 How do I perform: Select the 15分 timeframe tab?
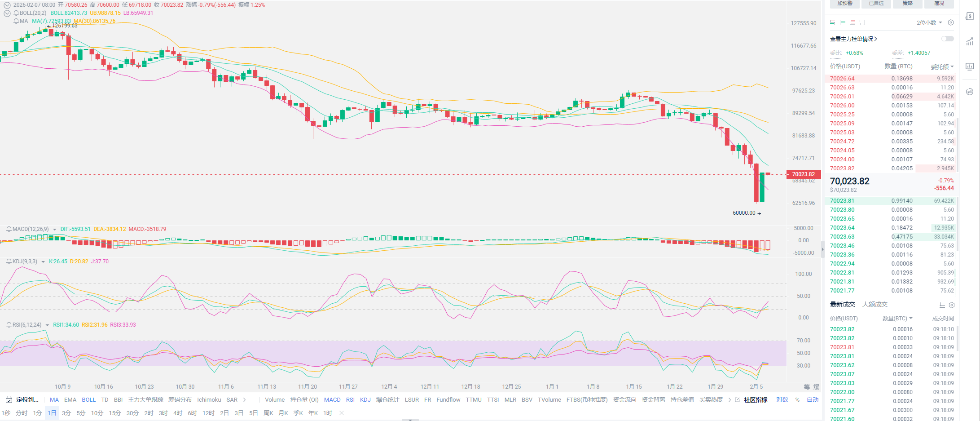coord(114,413)
